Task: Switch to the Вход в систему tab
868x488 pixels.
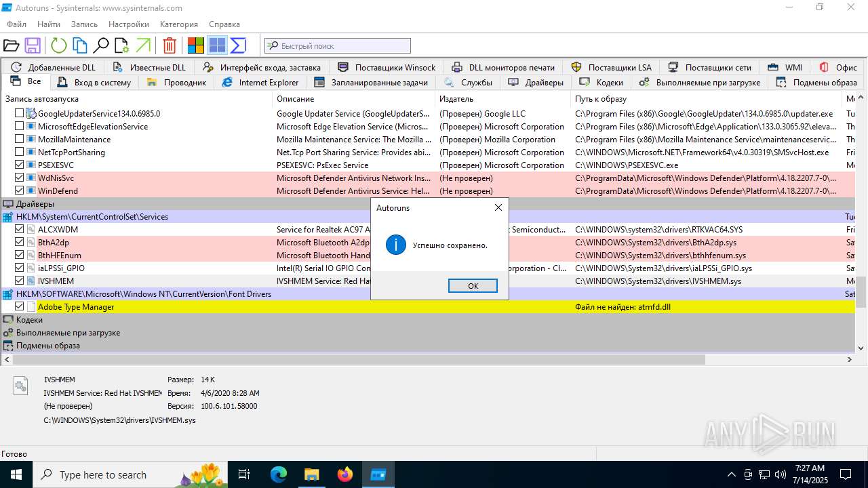Action: click(x=94, y=83)
